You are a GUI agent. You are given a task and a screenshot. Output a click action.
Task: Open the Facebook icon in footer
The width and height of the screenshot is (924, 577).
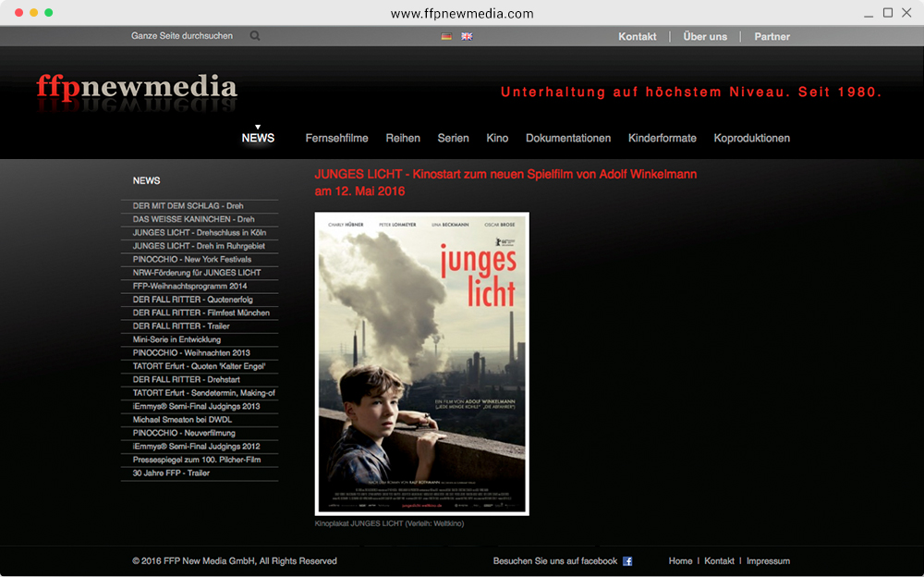[x=627, y=561]
